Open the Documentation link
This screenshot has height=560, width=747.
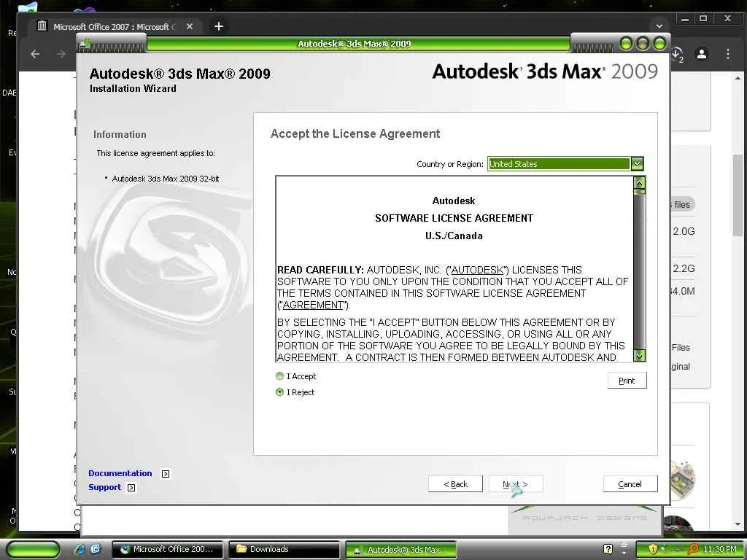pos(120,473)
